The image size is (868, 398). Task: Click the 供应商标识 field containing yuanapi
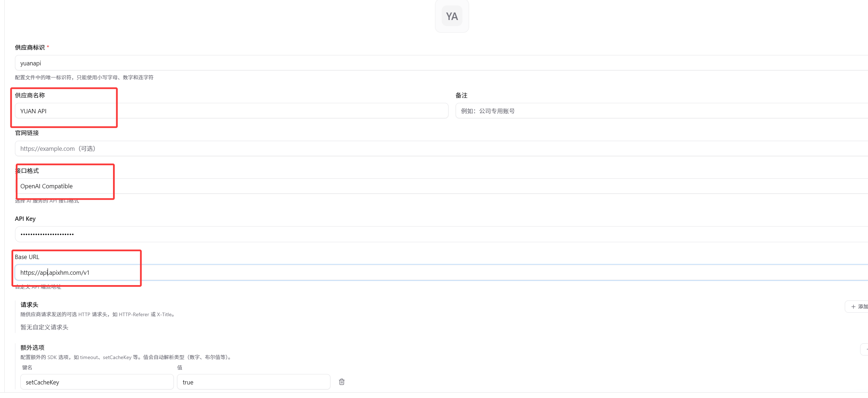pos(441,63)
